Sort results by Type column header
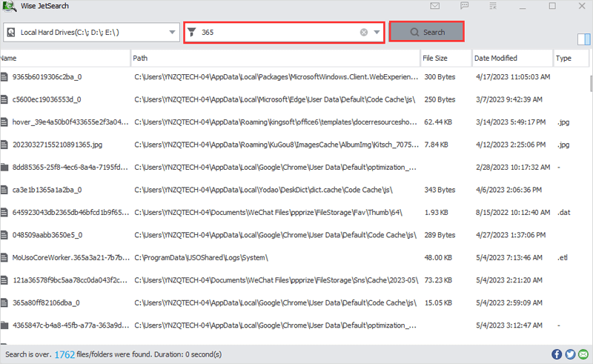 coord(571,59)
